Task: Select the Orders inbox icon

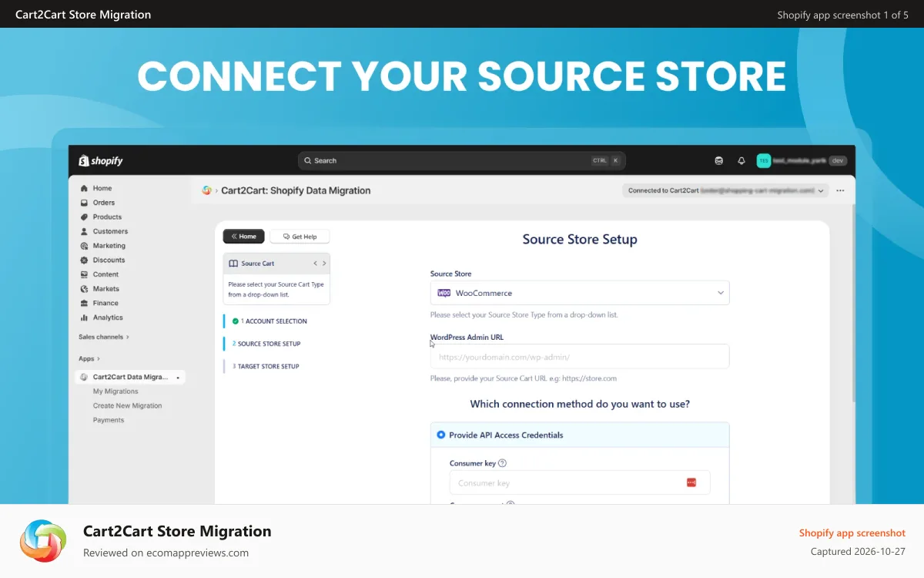Action: pyautogui.click(x=84, y=203)
